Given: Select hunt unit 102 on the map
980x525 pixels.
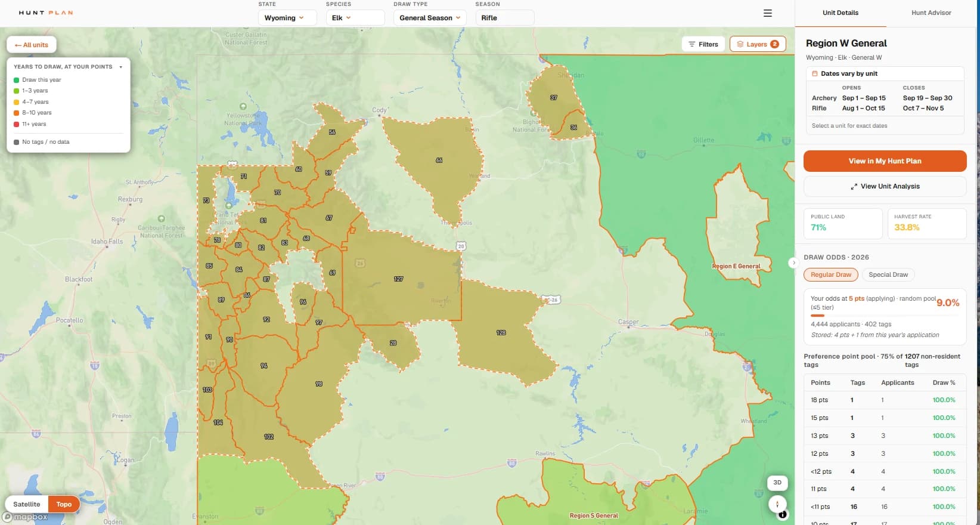Looking at the screenshot, I should click(269, 436).
